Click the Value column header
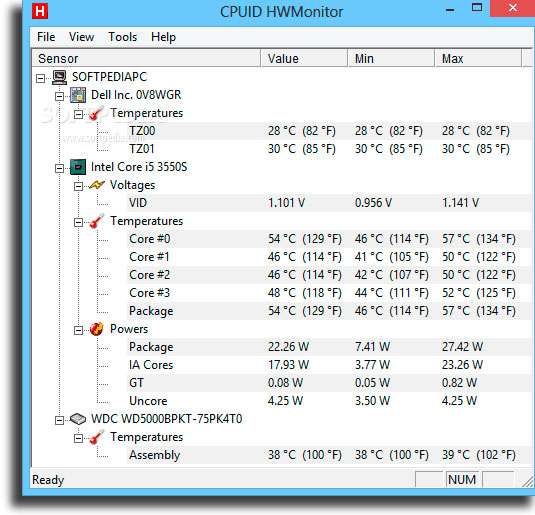The width and height of the screenshot is (535, 515). [304, 58]
